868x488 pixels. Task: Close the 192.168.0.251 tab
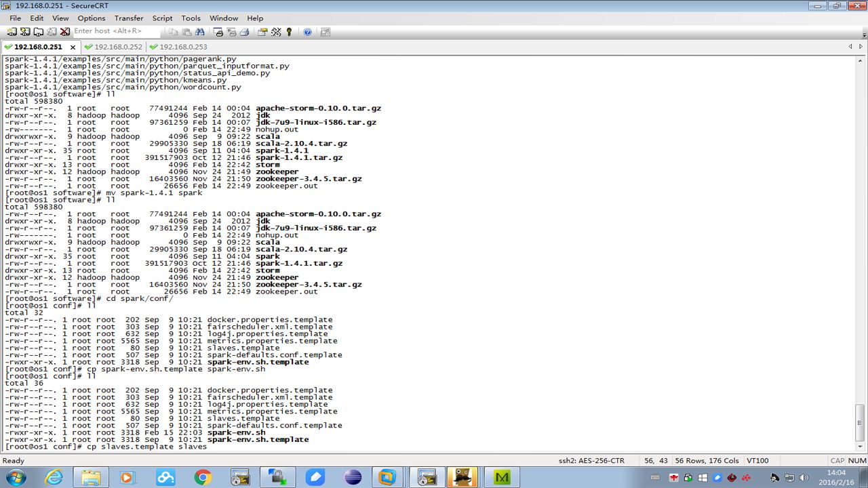tap(73, 47)
